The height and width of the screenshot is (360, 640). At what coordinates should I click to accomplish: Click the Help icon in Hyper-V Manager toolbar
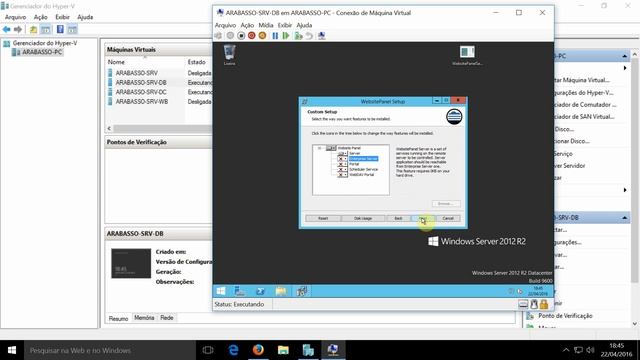click(x=60, y=29)
